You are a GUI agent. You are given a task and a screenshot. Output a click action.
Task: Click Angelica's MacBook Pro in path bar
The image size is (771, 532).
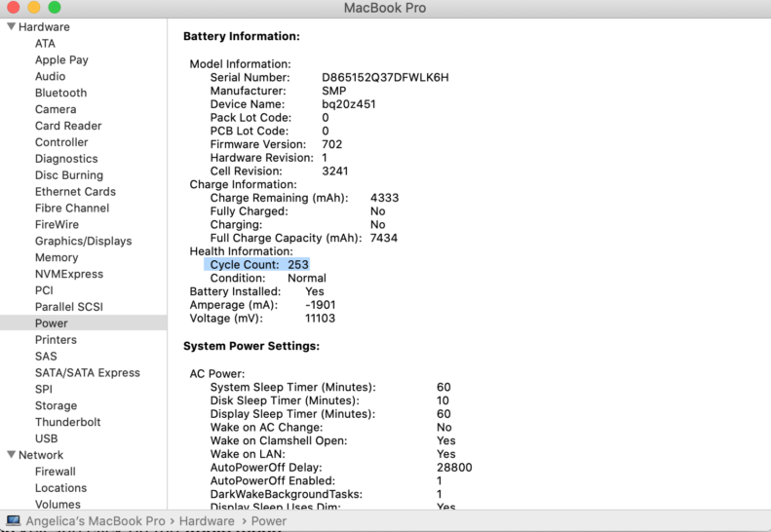[96, 521]
